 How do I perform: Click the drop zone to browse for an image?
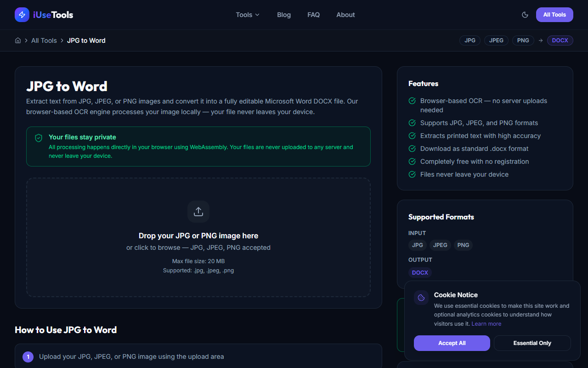pos(198,237)
